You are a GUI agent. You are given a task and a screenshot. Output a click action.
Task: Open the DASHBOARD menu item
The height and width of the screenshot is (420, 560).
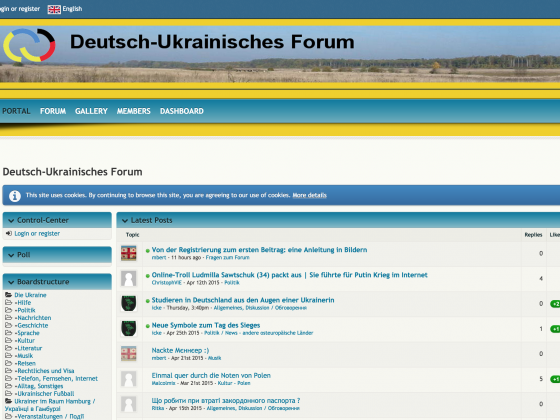click(182, 111)
